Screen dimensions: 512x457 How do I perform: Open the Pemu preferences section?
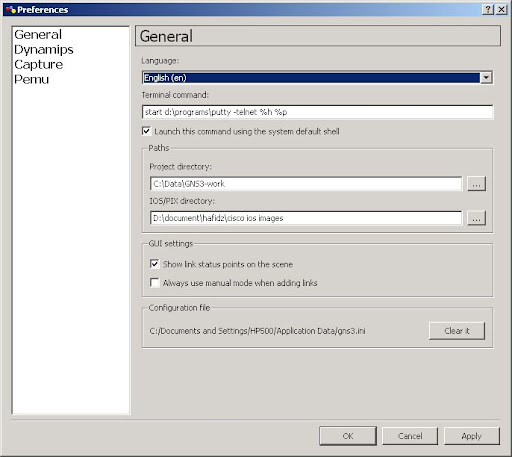click(31, 79)
